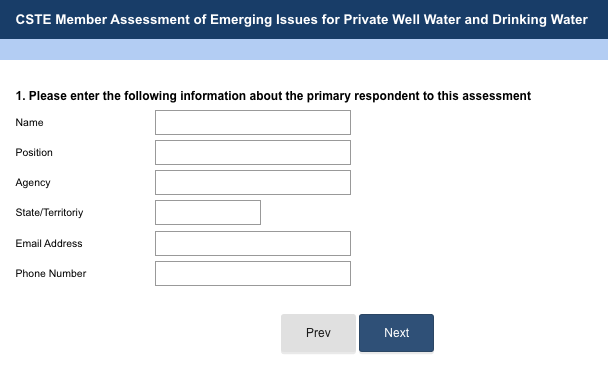Image resolution: width=608 pixels, height=387 pixels.
Task: Click the Phone Number input box
Action: [253, 273]
